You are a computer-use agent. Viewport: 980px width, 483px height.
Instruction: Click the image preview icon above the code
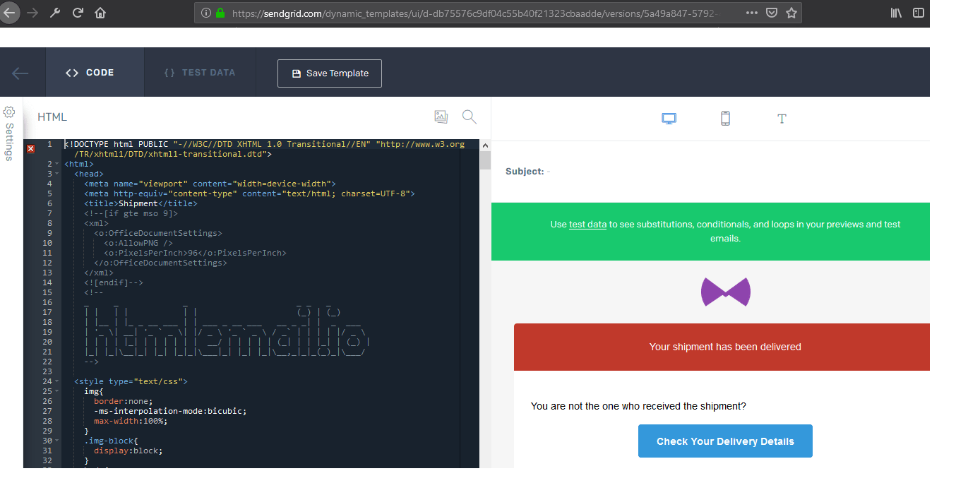(441, 117)
